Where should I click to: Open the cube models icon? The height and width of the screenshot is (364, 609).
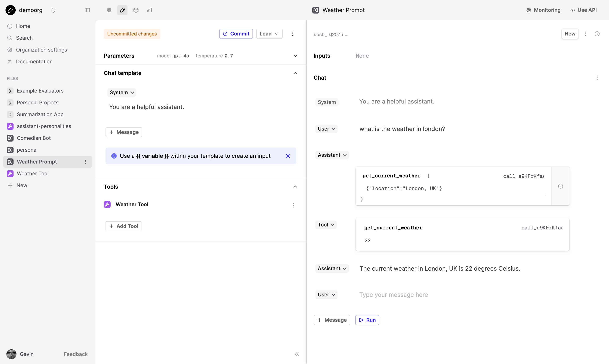136,10
